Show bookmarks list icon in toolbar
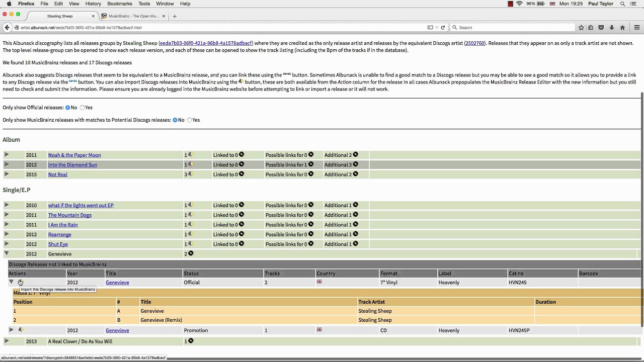 [x=591, y=28]
